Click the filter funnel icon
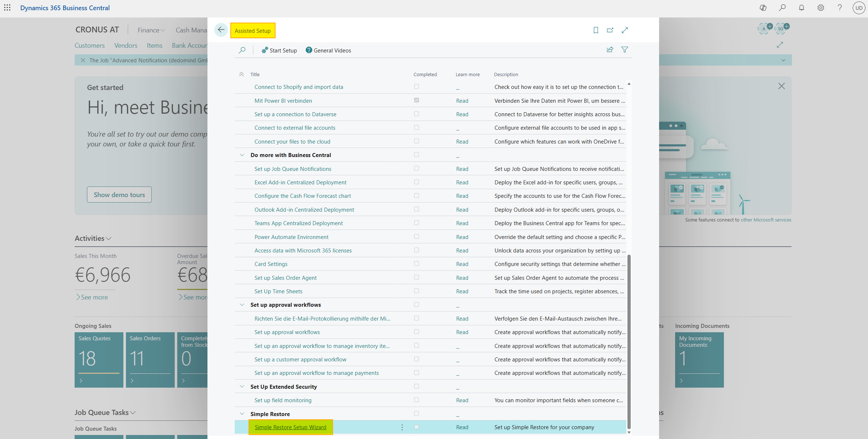Viewport: 868px width, 439px height. pos(625,50)
